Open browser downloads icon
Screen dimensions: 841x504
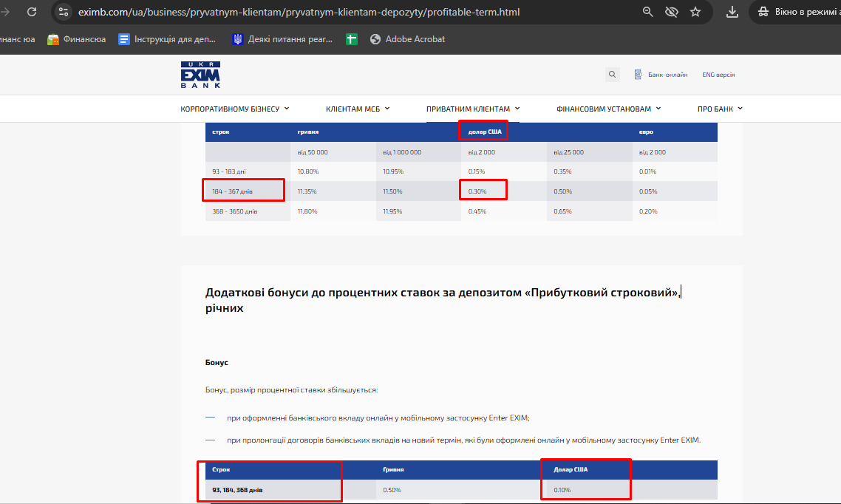click(x=732, y=12)
